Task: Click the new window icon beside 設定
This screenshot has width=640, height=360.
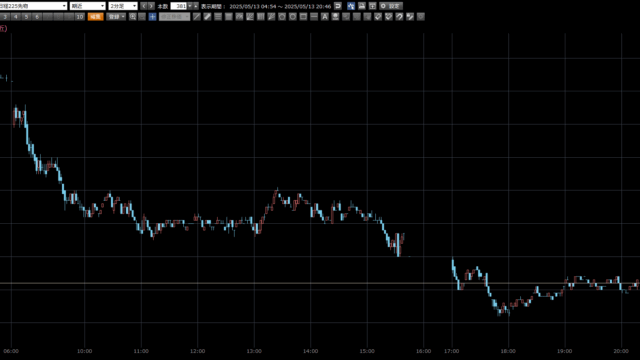Action: [372, 6]
